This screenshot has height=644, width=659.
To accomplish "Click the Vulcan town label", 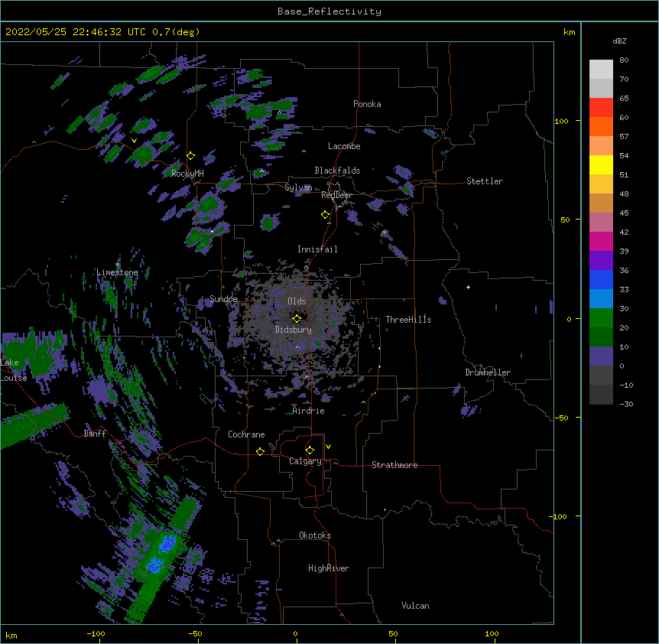I will tap(415, 605).
